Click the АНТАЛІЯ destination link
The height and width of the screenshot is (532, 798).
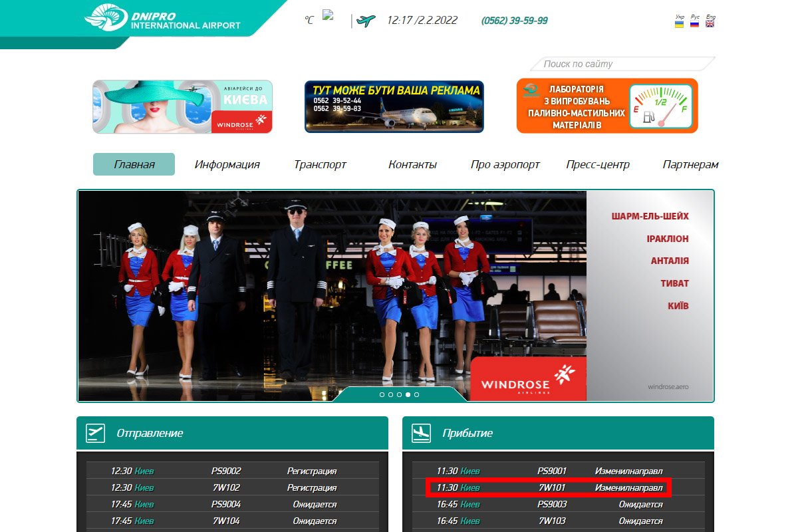[x=669, y=261]
